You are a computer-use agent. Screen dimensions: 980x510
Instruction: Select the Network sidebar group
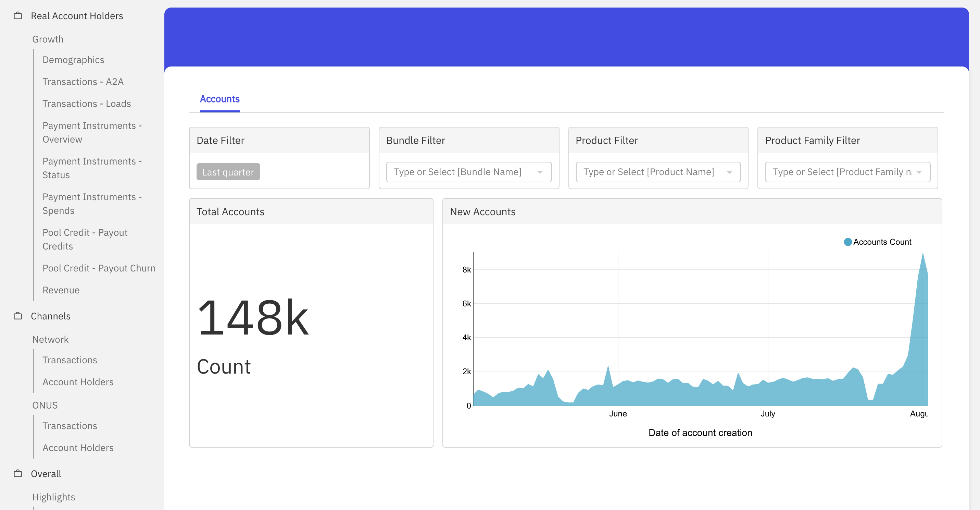click(x=51, y=339)
